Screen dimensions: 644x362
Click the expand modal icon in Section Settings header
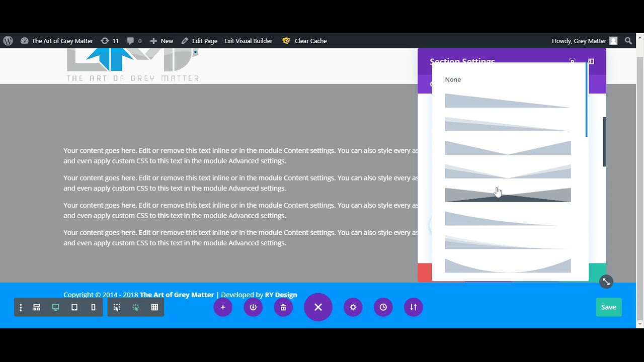[573, 61]
